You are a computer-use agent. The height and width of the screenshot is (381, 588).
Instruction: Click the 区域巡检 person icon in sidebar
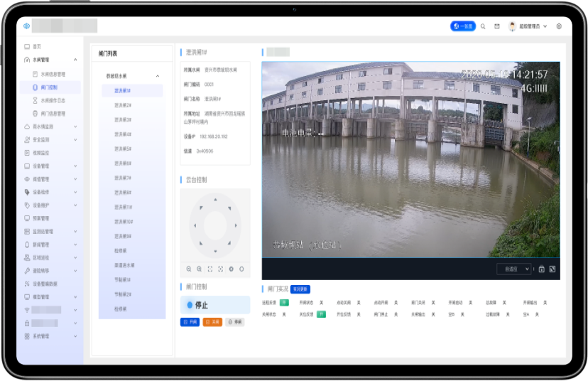27,257
